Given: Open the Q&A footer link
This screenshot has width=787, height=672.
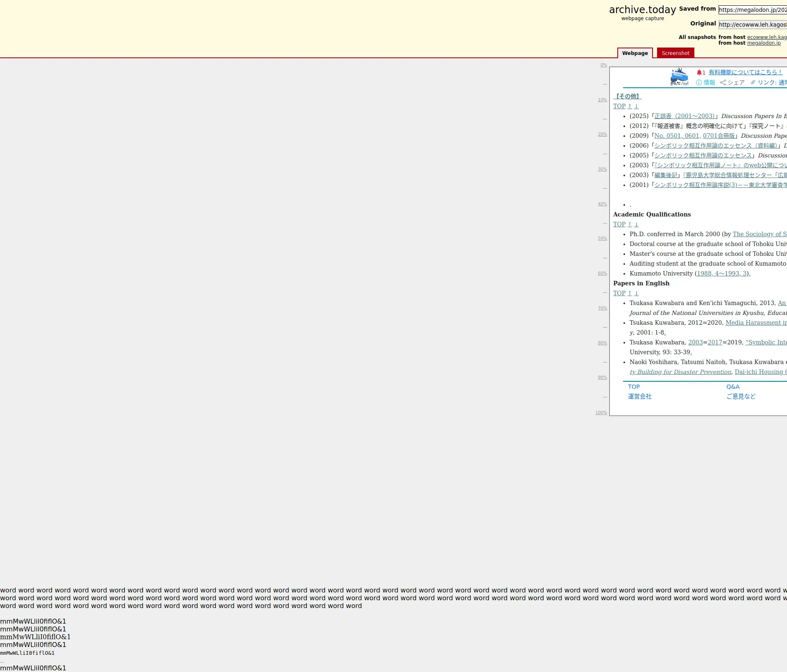Looking at the screenshot, I should [733, 387].
